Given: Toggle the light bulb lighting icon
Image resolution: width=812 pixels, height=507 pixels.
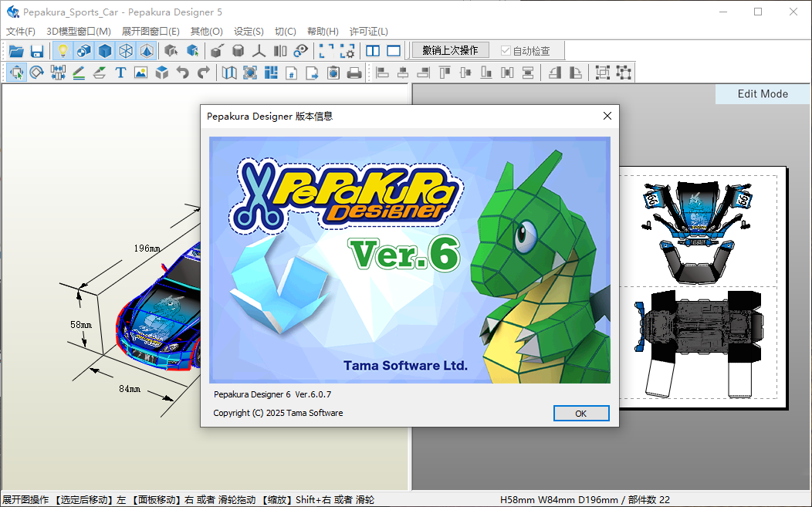Looking at the screenshot, I should [63, 51].
